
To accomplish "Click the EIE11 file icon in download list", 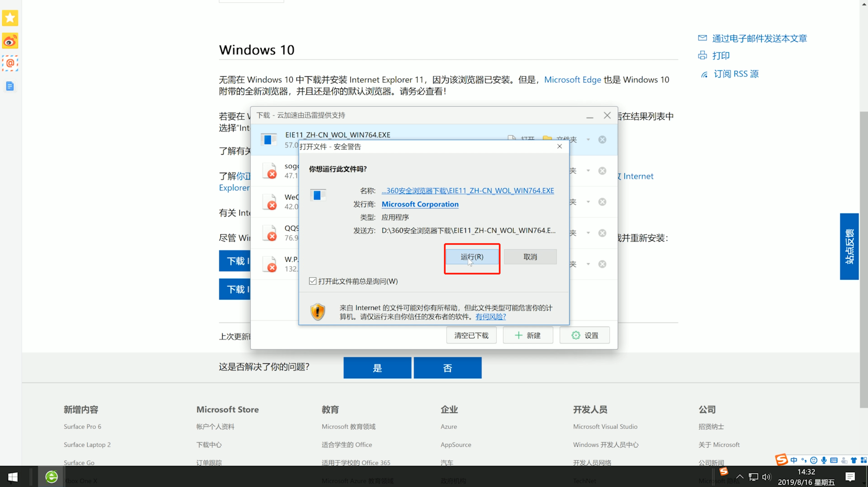I will click(x=268, y=139).
